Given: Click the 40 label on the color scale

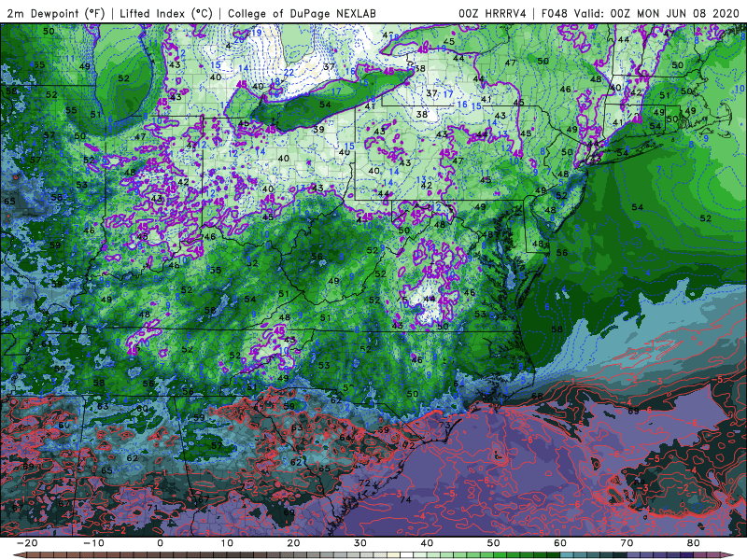Looking at the screenshot, I should (427, 543).
